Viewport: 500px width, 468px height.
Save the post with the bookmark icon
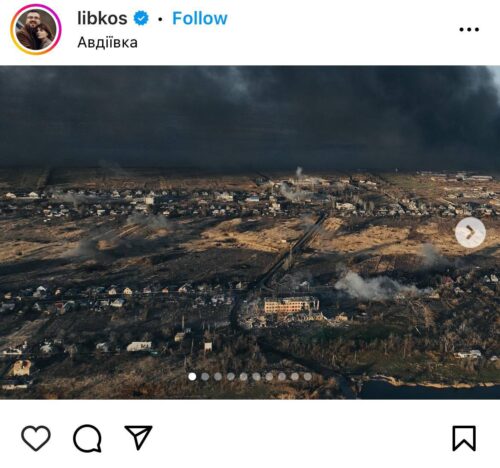tap(464, 438)
